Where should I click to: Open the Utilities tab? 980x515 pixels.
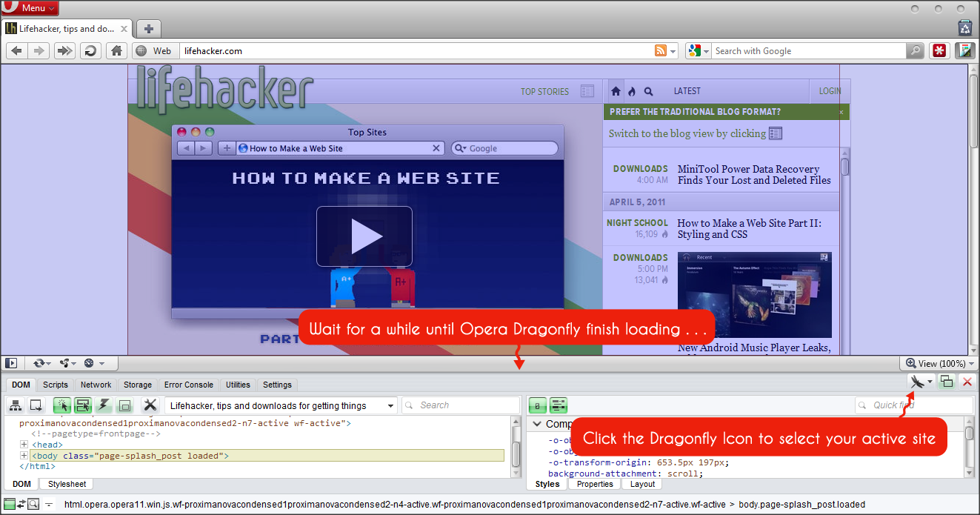click(x=238, y=385)
